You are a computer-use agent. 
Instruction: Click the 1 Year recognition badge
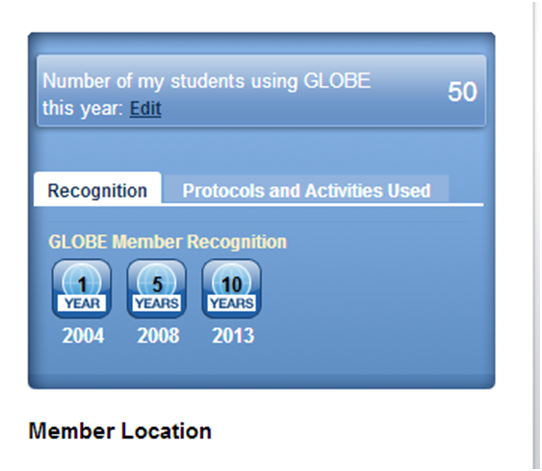click(82, 289)
